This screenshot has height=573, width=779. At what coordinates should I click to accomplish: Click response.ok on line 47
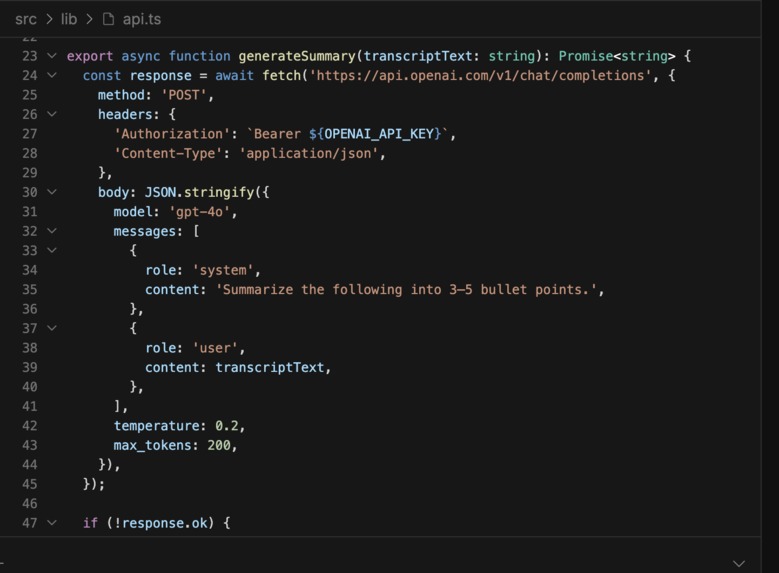[164, 523]
